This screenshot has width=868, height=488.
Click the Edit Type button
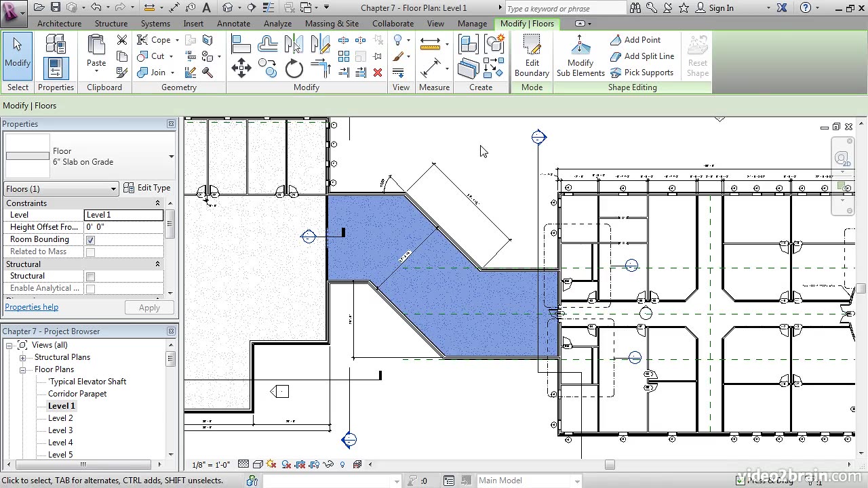tap(147, 188)
